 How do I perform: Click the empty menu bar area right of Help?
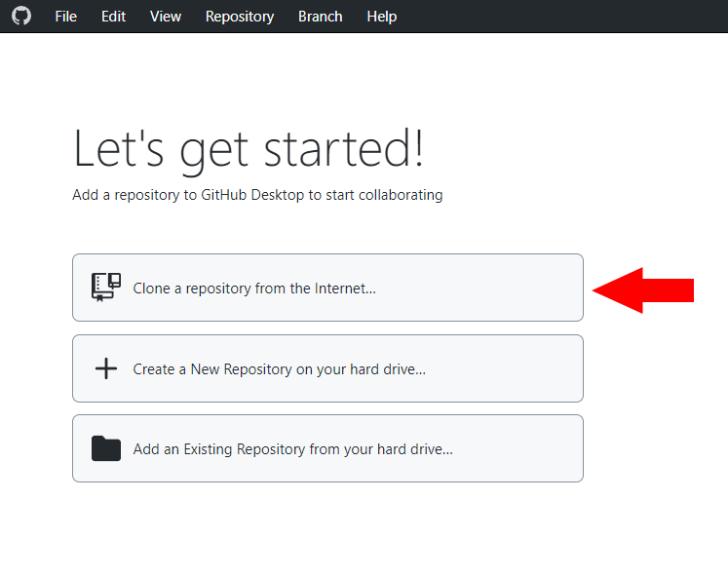tap(565, 17)
